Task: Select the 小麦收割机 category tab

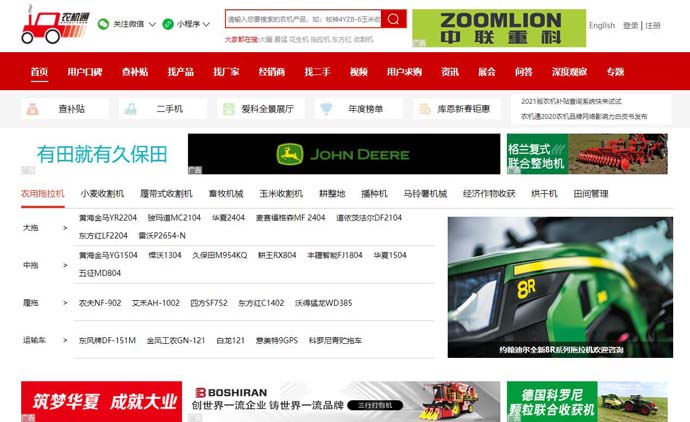Action: point(102,194)
